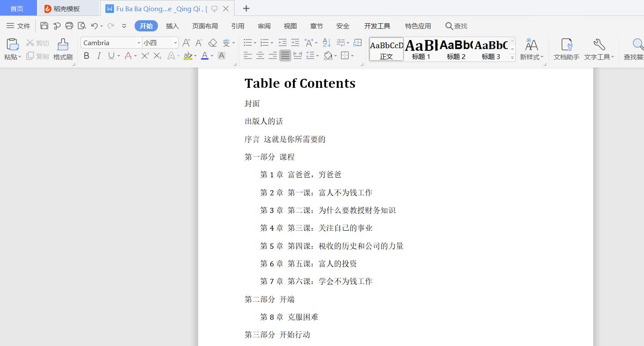Apply superscript X² formatting
The image size is (644, 346).
pyautogui.click(x=145, y=56)
